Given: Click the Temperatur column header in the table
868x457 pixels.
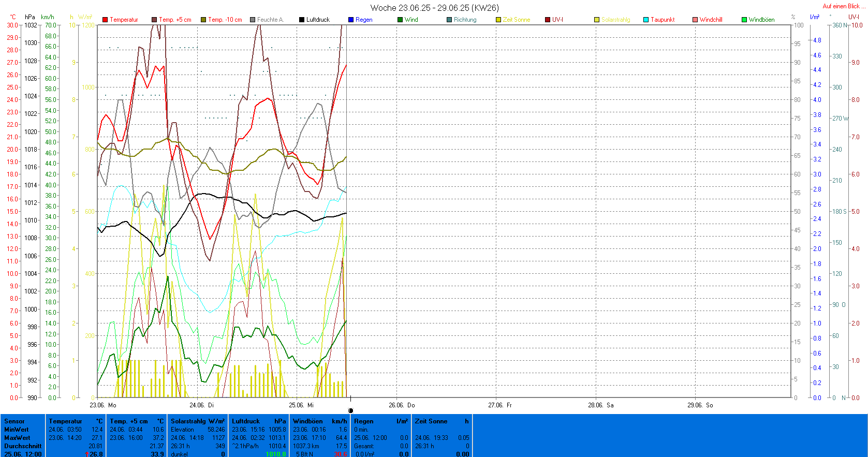Looking at the screenshot, I should click(x=66, y=421).
